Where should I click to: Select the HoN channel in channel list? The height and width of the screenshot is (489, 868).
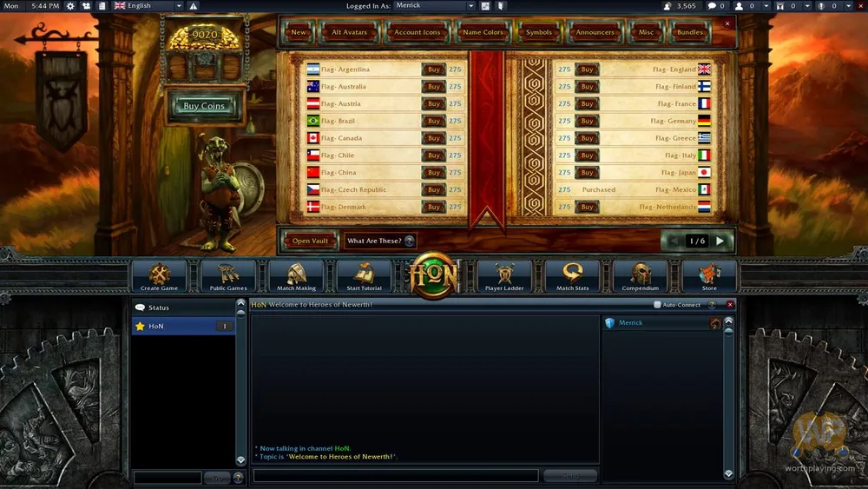[x=183, y=327]
